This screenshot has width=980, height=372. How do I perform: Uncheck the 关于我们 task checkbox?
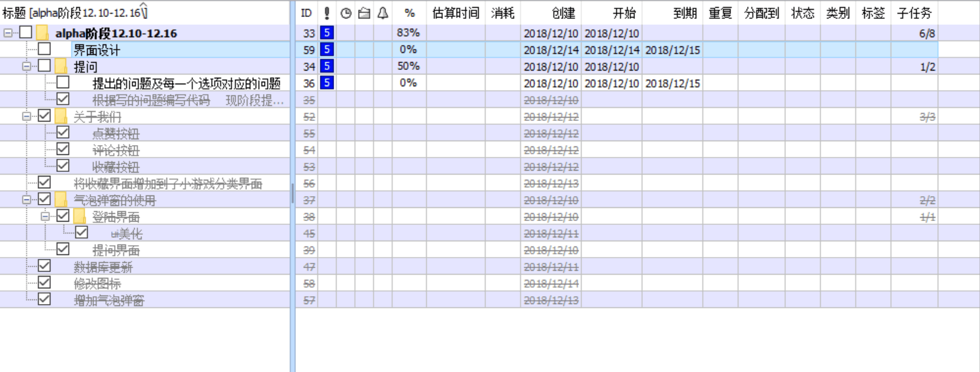[44, 116]
